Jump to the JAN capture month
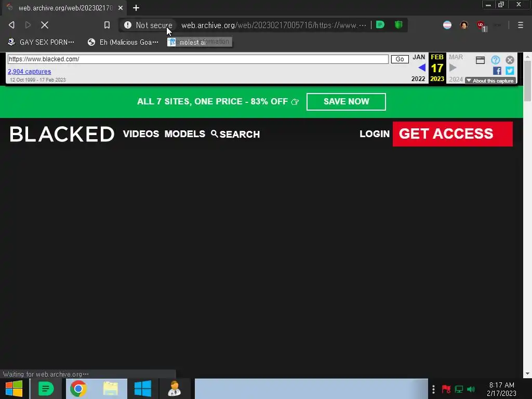 pyautogui.click(x=419, y=57)
